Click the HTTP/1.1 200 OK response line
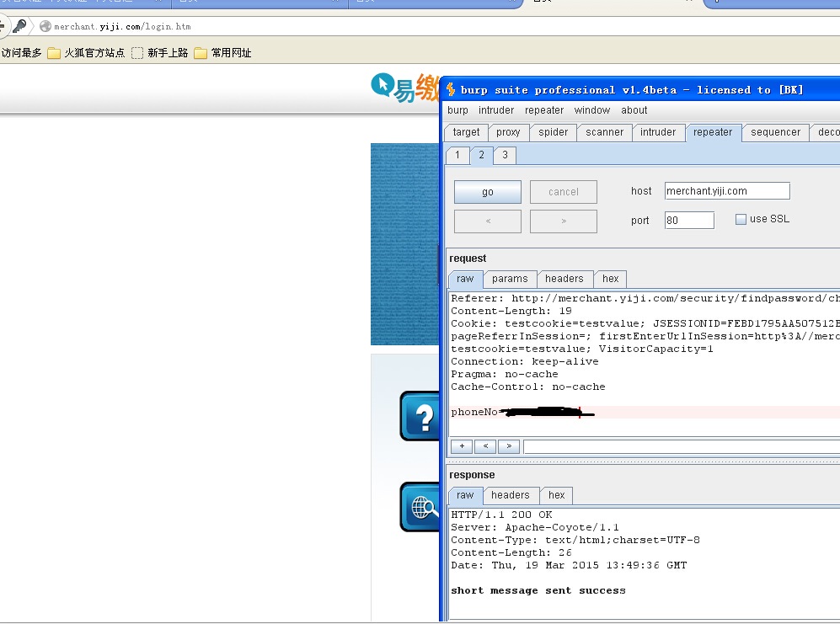Image resolution: width=840 pixels, height=624 pixels. 501,515
